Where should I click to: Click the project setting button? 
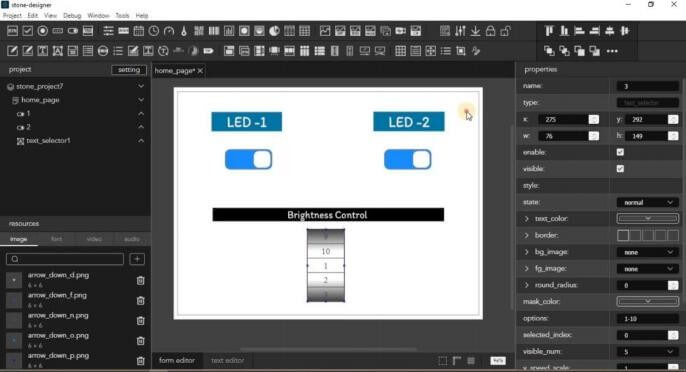coord(129,70)
